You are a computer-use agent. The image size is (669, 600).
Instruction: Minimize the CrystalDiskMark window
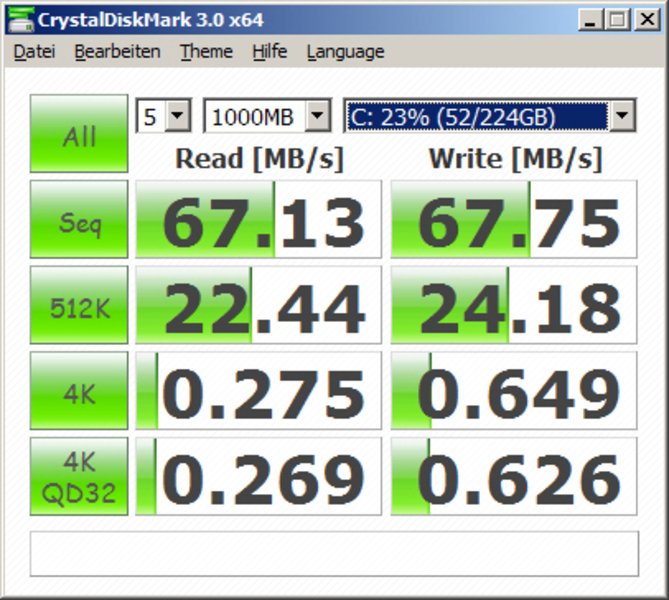(590, 20)
